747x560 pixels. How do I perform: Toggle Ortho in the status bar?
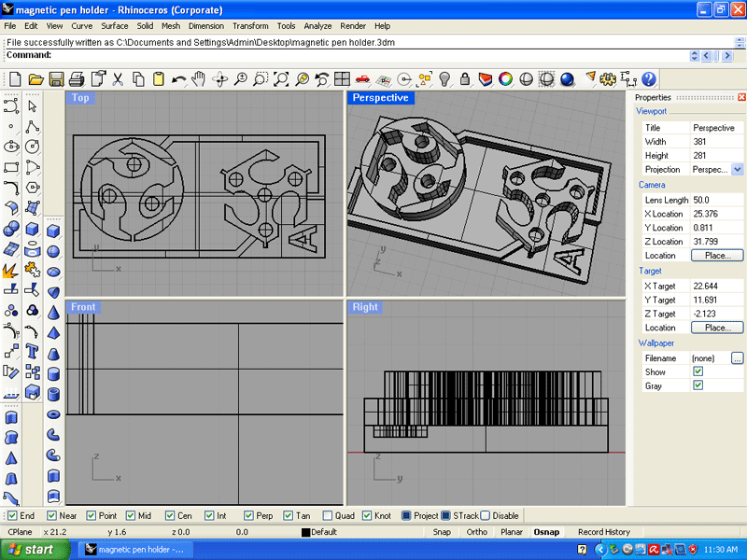click(477, 532)
